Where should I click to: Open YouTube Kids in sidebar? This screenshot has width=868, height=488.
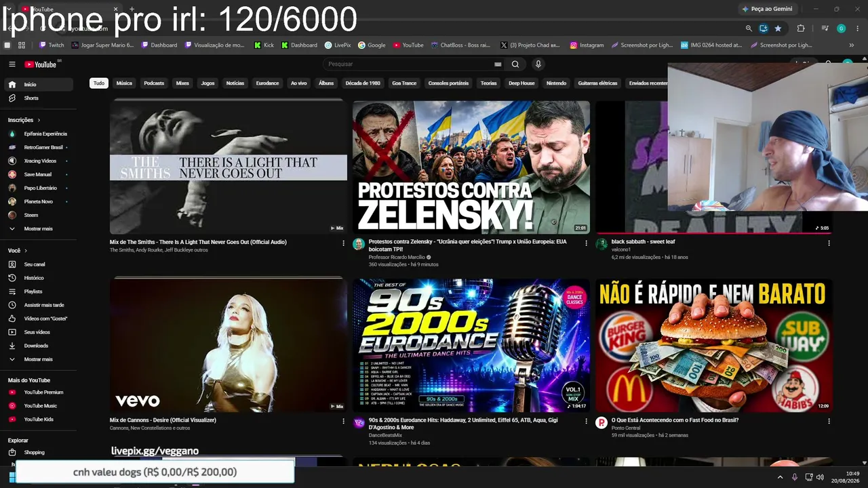[39, 420]
